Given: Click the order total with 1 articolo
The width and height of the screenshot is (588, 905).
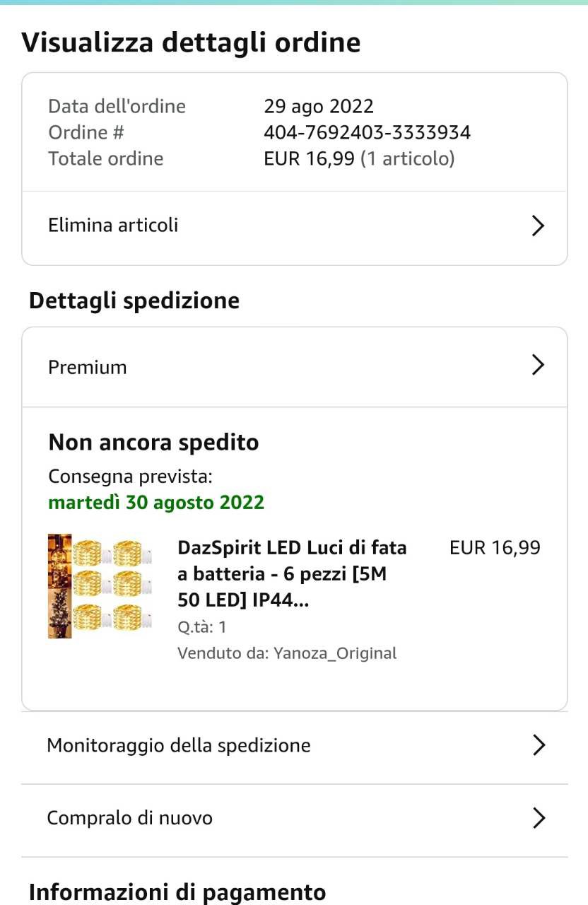Looking at the screenshot, I should (359, 158).
